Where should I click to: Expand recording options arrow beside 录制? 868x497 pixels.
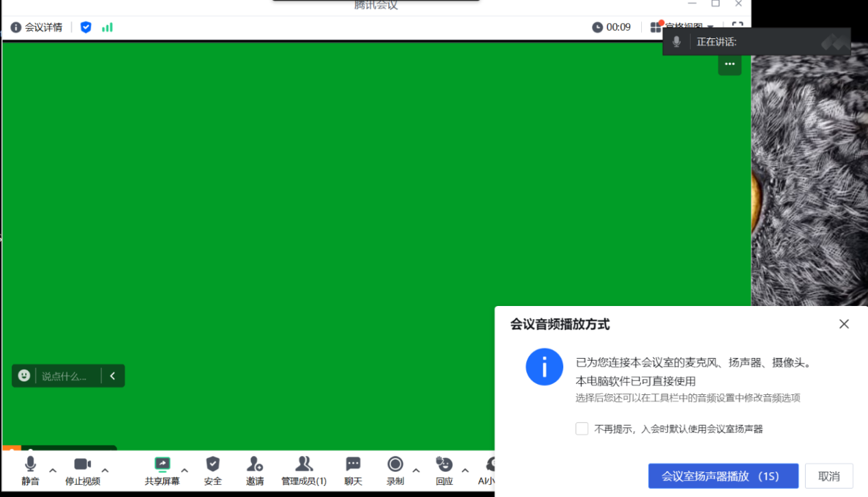coord(416,470)
